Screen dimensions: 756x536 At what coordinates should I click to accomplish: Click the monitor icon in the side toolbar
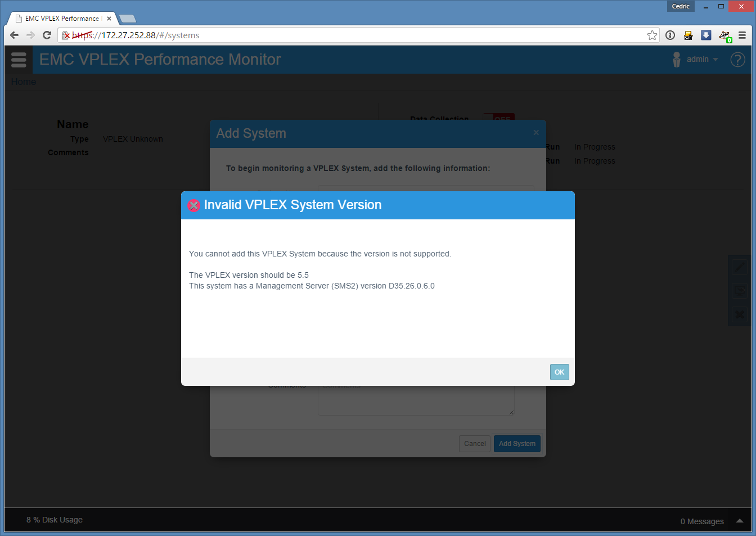point(739,291)
